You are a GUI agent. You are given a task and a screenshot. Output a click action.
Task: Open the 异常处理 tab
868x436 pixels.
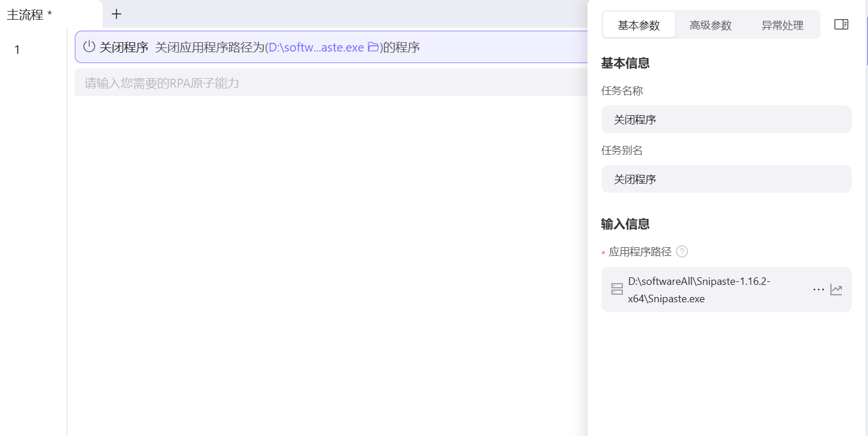(782, 25)
